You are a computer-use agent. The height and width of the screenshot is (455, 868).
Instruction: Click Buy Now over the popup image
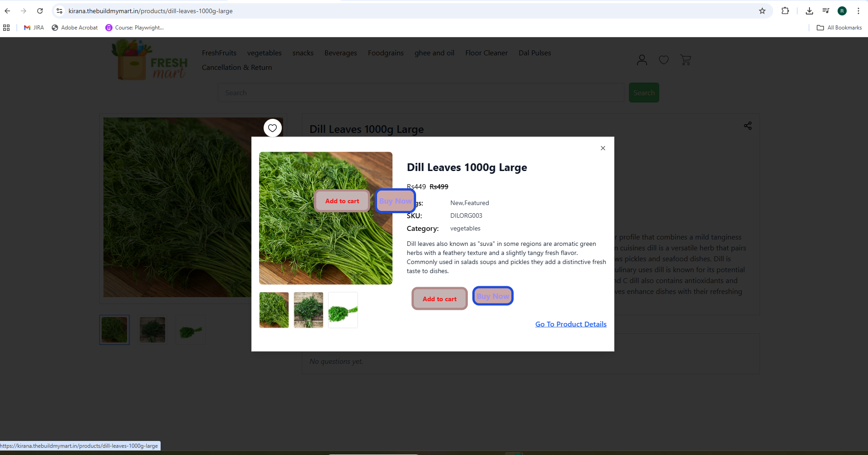(x=395, y=201)
